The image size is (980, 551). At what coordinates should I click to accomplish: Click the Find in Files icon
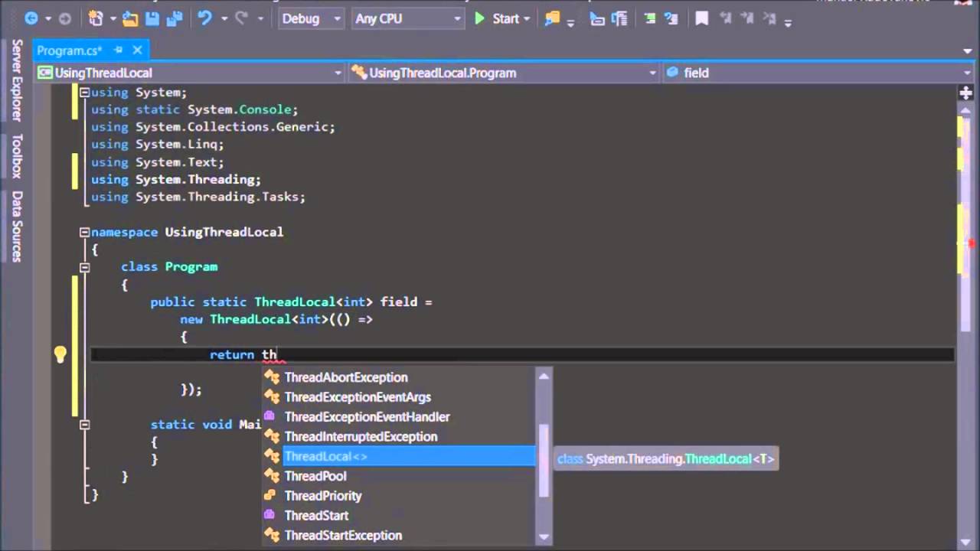coord(552,18)
